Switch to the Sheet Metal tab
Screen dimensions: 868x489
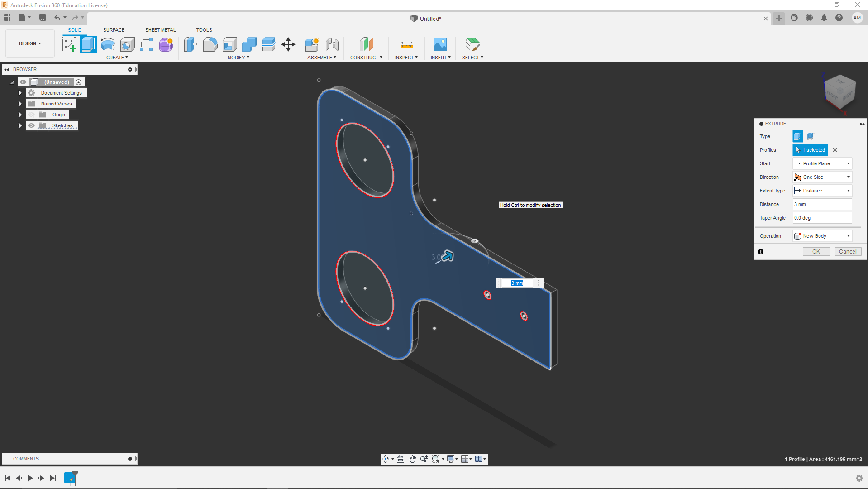(x=160, y=30)
